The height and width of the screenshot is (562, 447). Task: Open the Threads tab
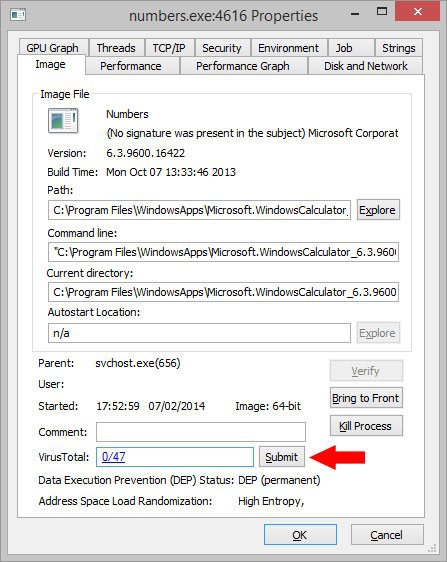point(116,48)
